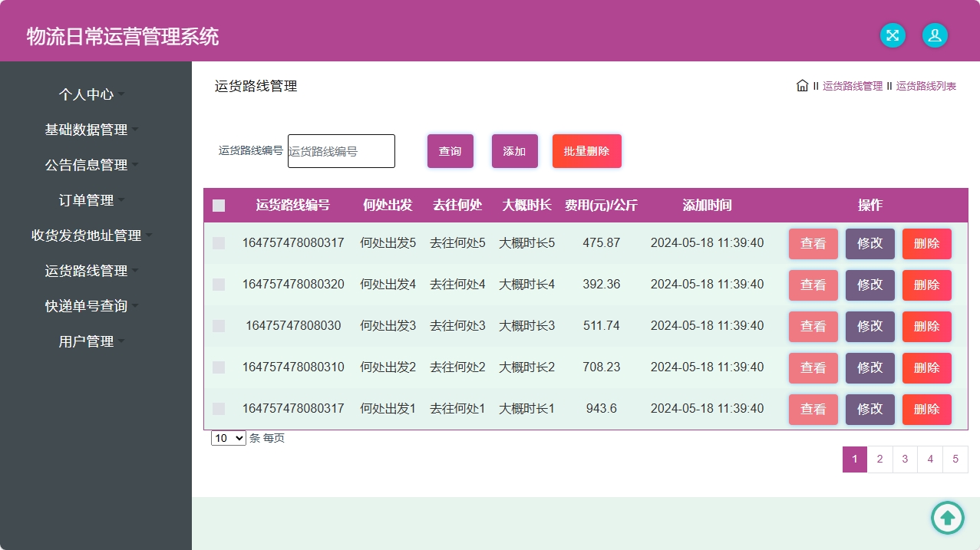Toggle the select-all checkbox in table header
The image size is (980, 550).
[218, 205]
